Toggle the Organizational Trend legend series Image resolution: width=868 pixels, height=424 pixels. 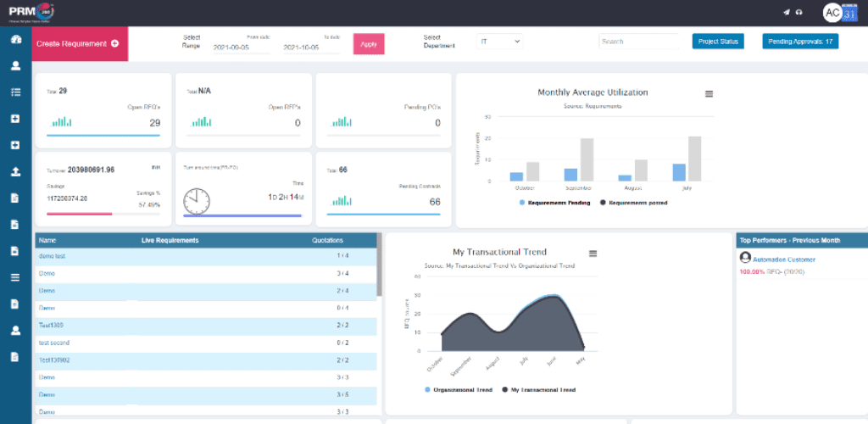[459, 390]
